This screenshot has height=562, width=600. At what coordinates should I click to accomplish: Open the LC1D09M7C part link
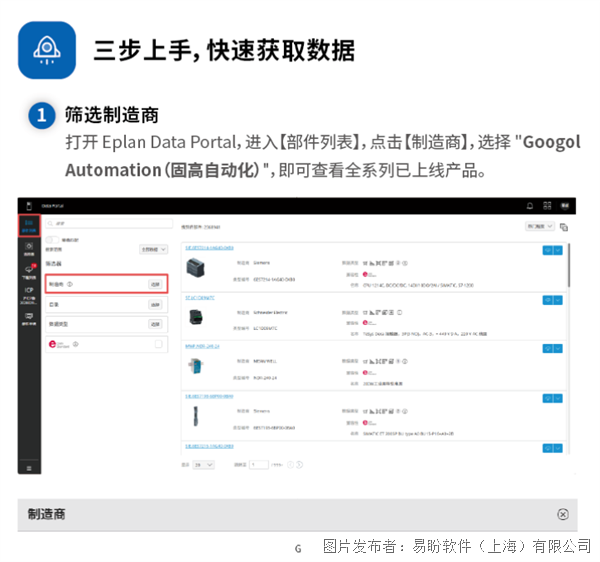pyautogui.click(x=200, y=298)
